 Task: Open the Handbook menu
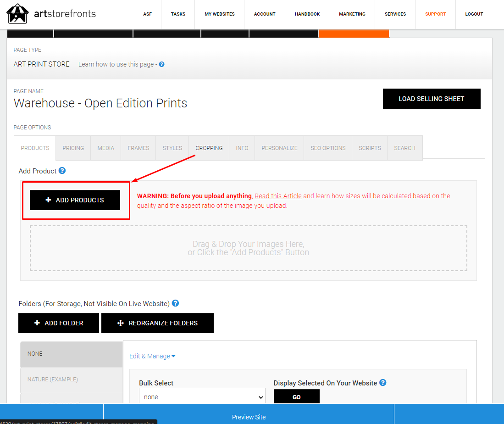(x=307, y=14)
